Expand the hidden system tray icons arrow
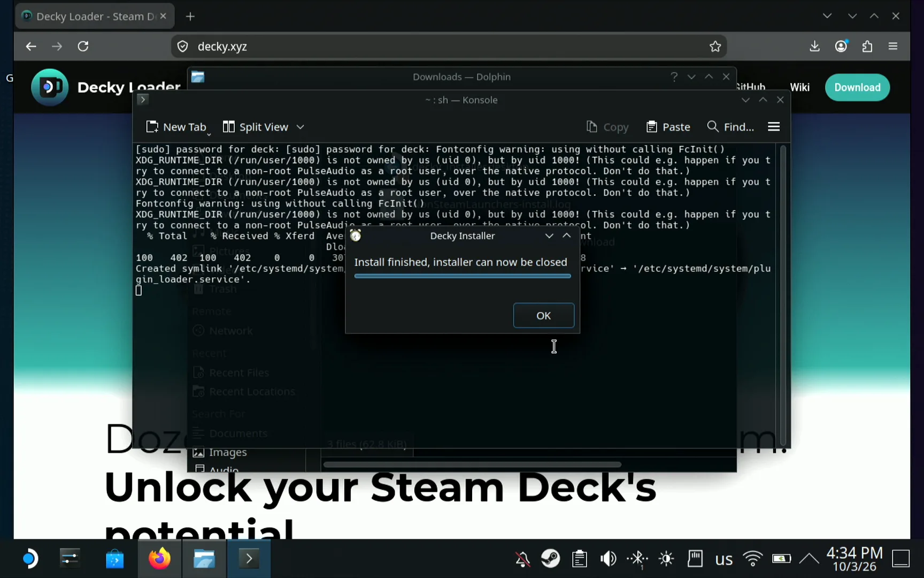The image size is (924, 578). click(x=809, y=559)
